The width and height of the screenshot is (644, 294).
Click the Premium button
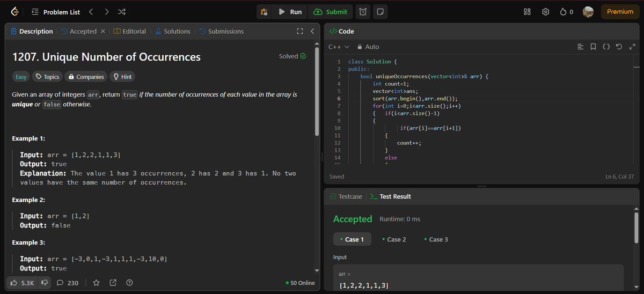tap(620, 12)
